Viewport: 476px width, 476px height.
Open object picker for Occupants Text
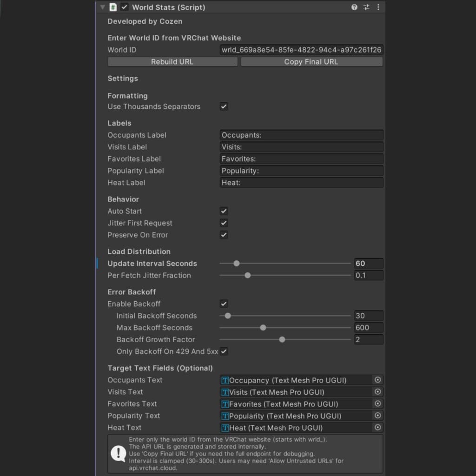(x=378, y=380)
